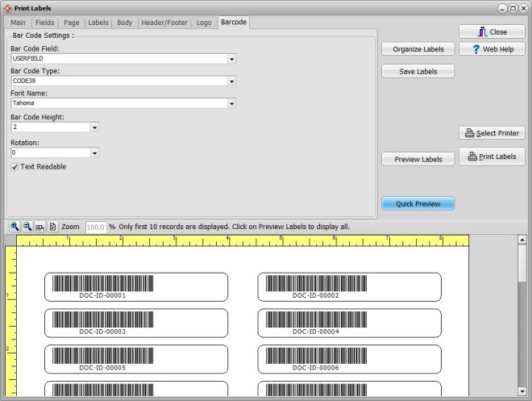This screenshot has height=401, width=532.
Task: Maximize the Print Labels window
Action: click(513, 9)
